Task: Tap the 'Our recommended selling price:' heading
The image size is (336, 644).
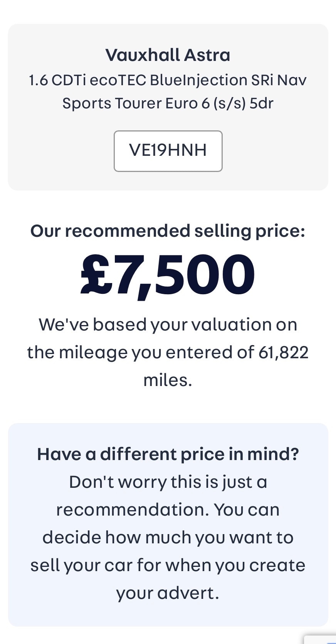Action: coord(168,231)
